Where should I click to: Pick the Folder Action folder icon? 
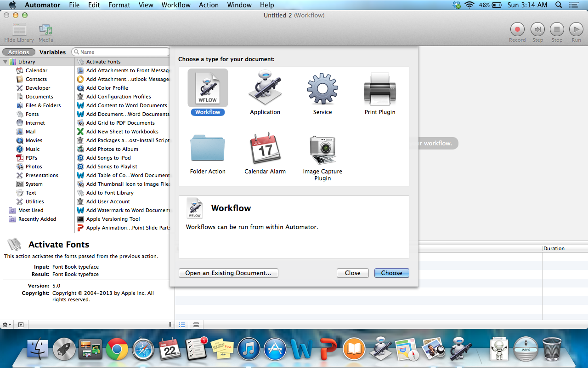tap(208, 148)
